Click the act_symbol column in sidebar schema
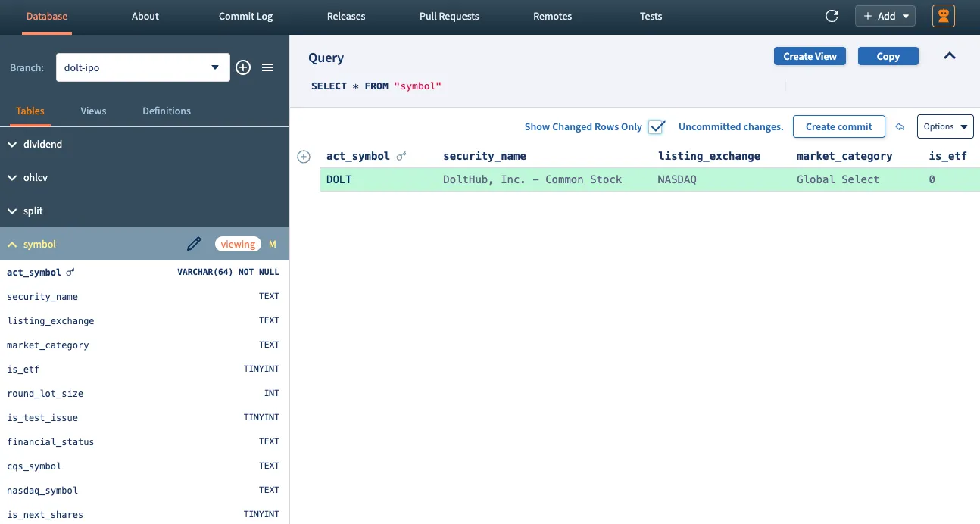The image size is (980, 524). pos(34,272)
